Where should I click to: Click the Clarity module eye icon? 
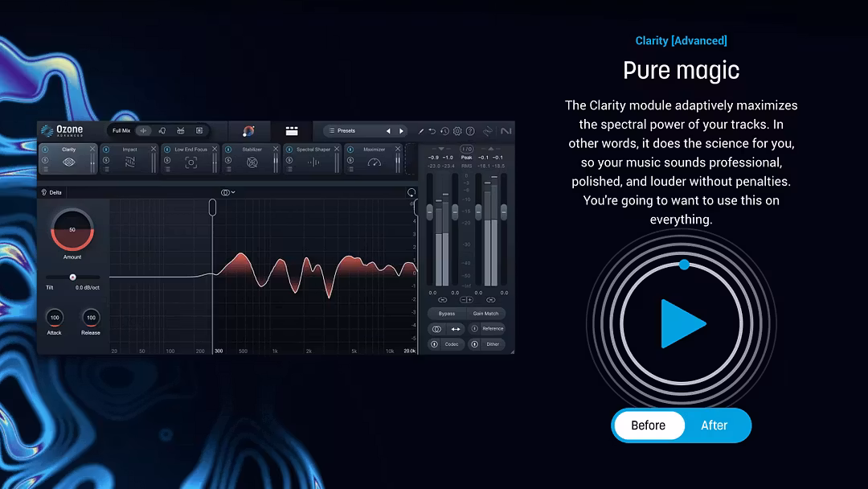pyautogui.click(x=68, y=162)
